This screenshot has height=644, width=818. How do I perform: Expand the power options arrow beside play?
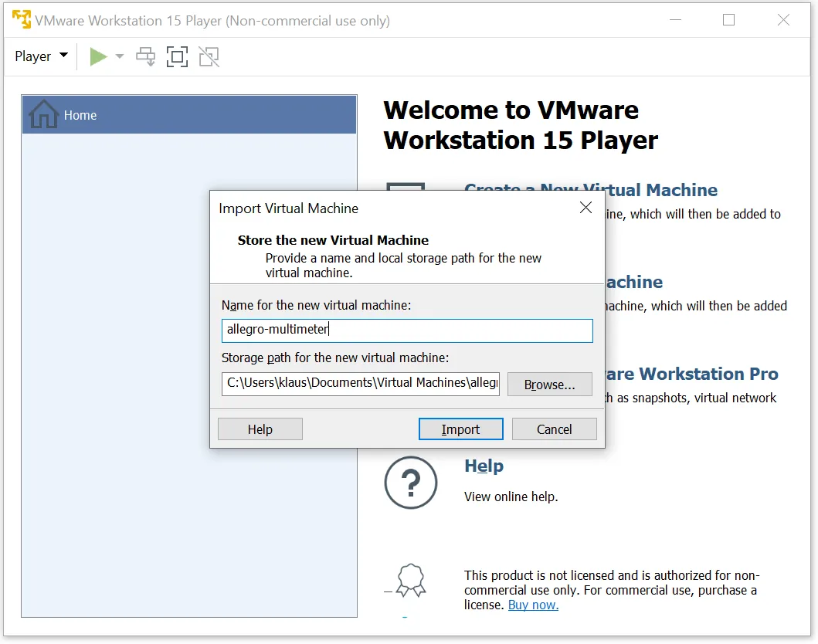[119, 56]
